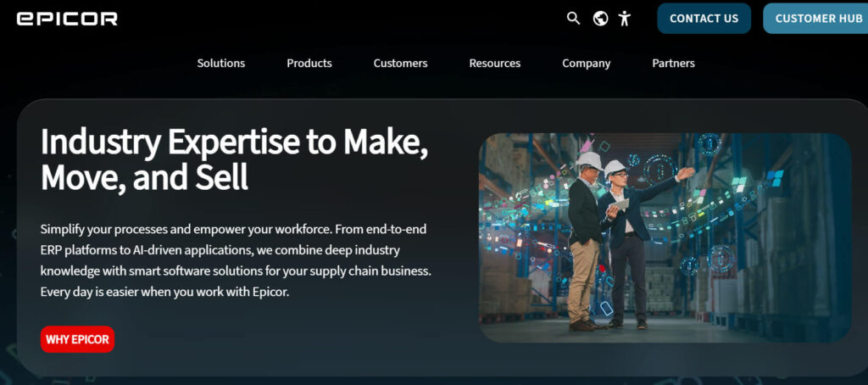The width and height of the screenshot is (868, 385).
Task: Open the Solutions menu
Action: pyautogui.click(x=221, y=63)
